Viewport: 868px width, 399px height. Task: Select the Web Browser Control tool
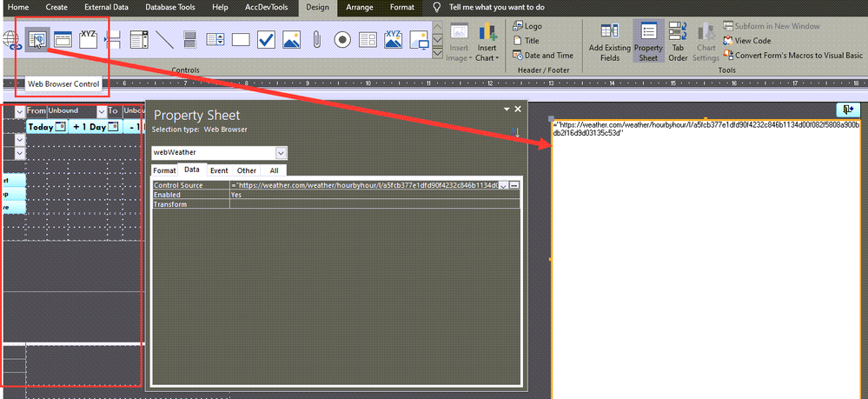pyautogui.click(x=37, y=39)
